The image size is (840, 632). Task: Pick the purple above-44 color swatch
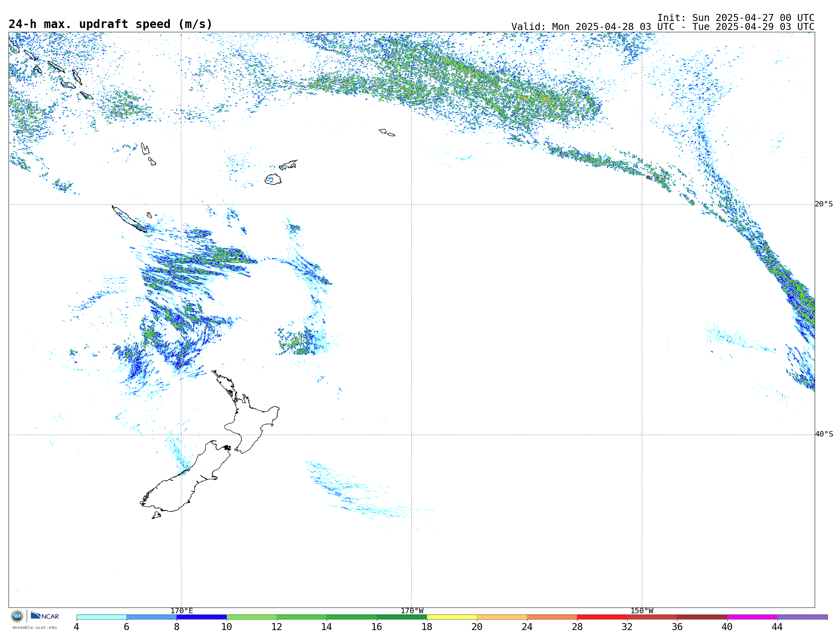tap(803, 617)
